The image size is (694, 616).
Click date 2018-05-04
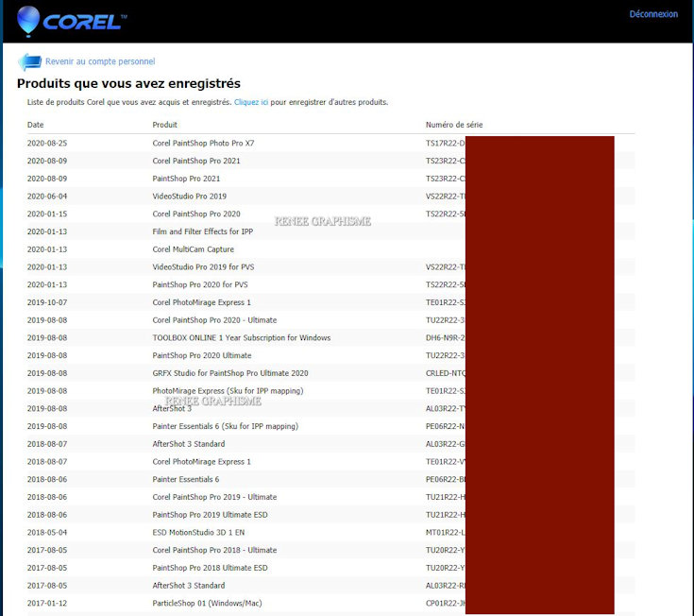pos(47,533)
